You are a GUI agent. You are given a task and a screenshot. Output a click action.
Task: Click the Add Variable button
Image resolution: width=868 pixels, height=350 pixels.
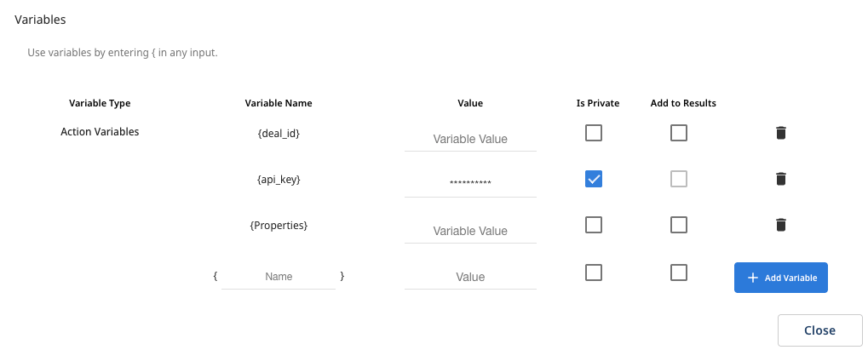[780, 278]
